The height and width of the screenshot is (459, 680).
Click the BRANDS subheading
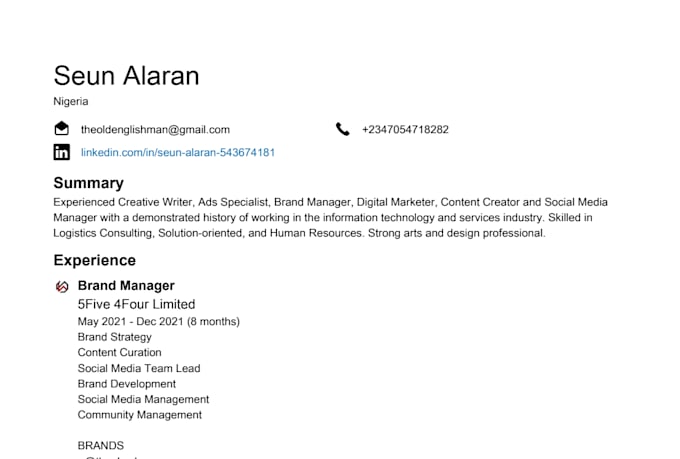(x=101, y=445)
